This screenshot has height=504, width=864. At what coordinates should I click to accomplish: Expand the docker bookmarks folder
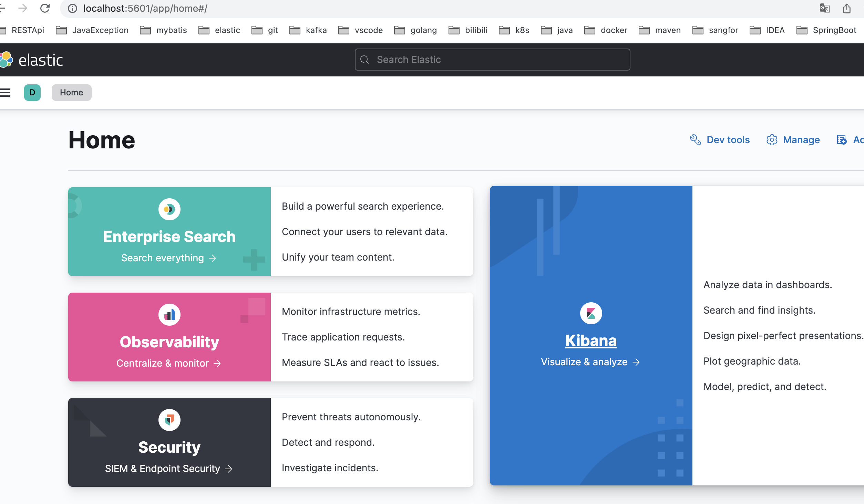(606, 30)
